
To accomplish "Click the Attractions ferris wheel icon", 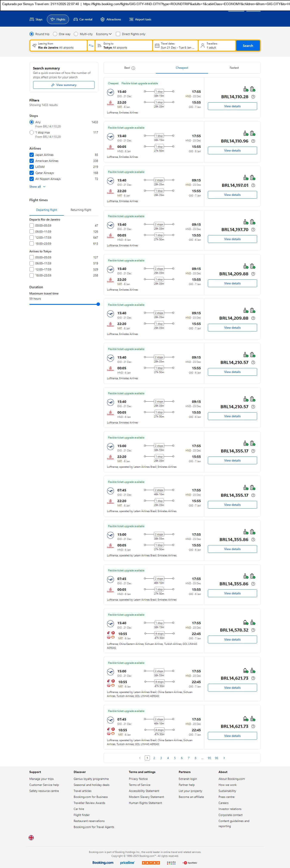I will tap(102, 20).
